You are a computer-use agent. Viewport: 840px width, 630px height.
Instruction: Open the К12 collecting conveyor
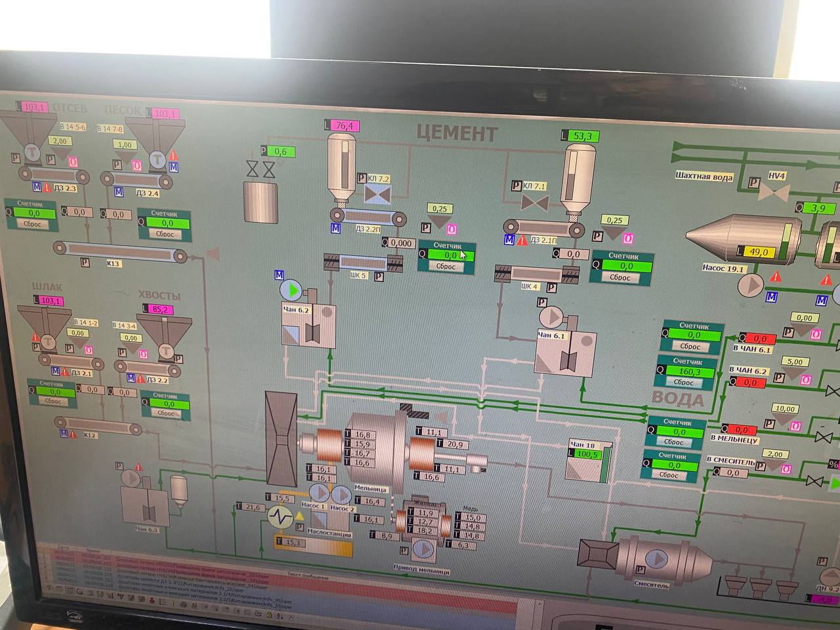(98, 425)
